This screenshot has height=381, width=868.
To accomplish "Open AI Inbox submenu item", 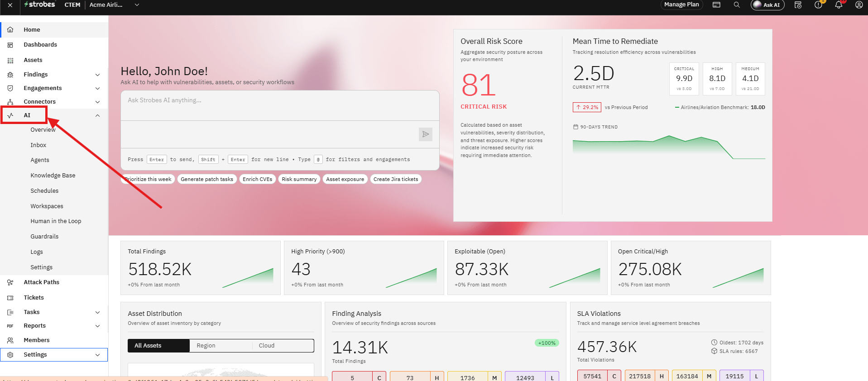I will pos(38,145).
